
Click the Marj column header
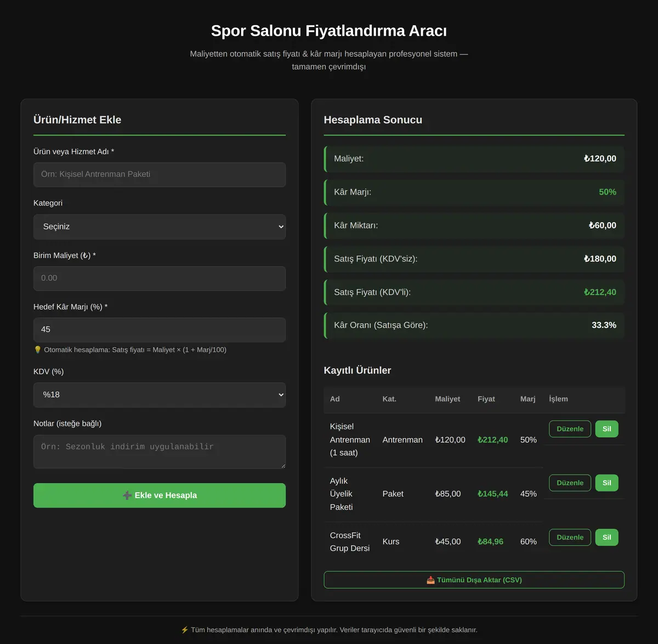tap(528, 399)
